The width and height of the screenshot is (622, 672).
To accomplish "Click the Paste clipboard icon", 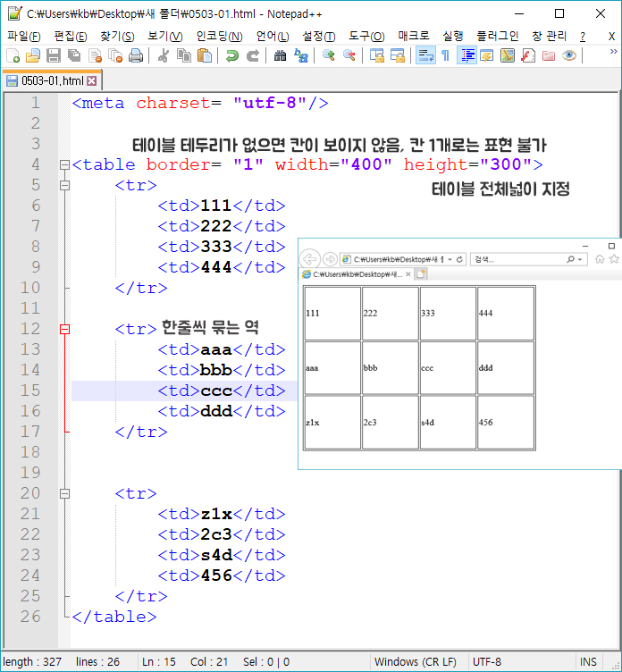I will pyautogui.click(x=205, y=55).
